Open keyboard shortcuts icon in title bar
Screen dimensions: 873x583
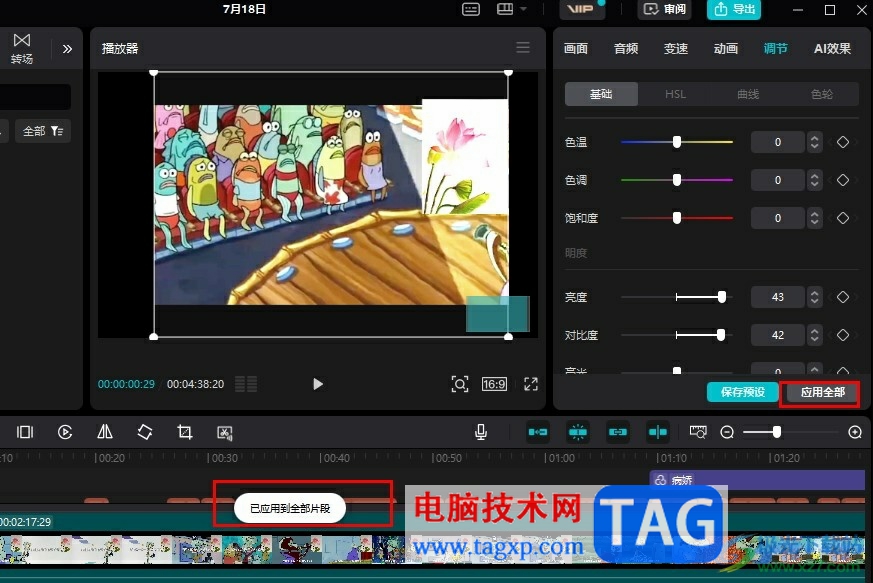[x=471, y=9]
